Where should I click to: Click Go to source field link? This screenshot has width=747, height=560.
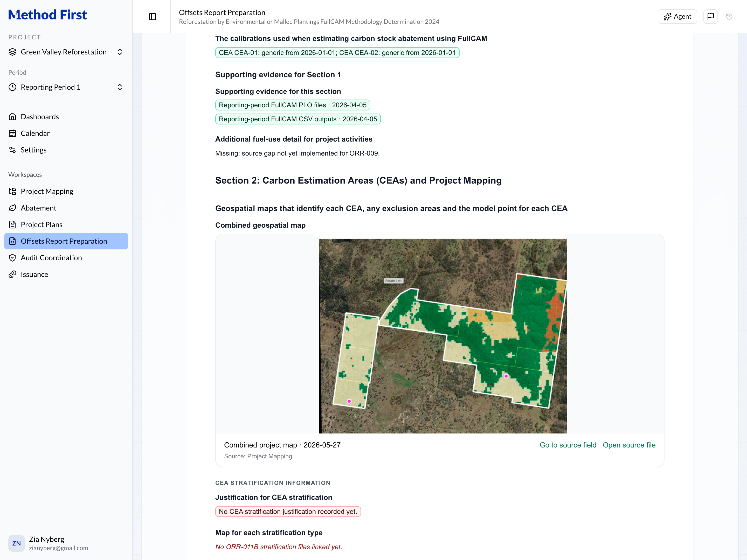568,445
